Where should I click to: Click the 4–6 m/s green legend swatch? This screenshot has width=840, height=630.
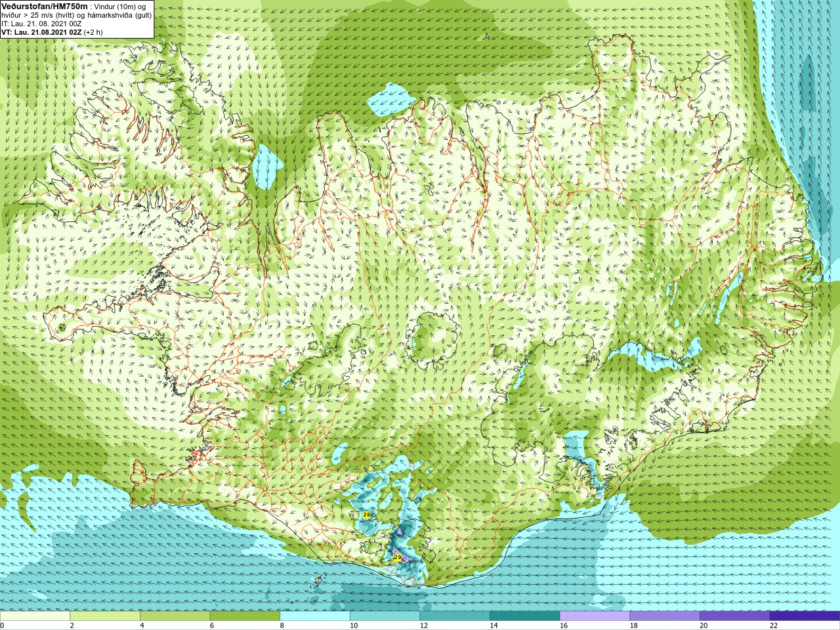(175, 616)
